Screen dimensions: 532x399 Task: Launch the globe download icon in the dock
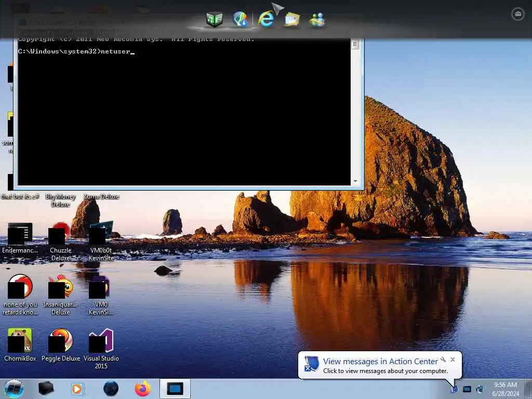240,19
